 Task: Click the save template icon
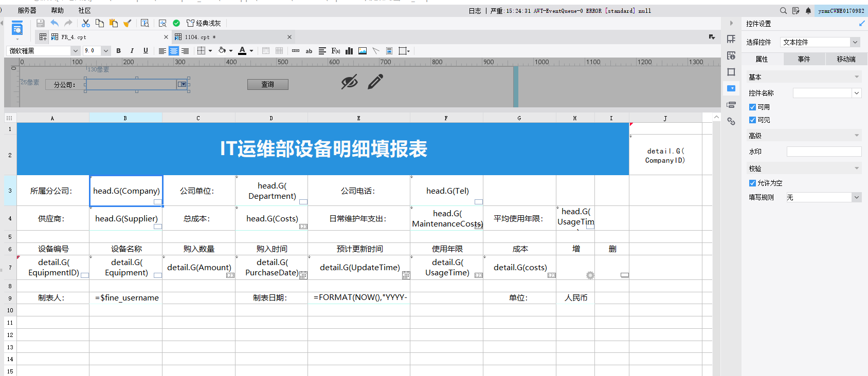pyautogui.click(x=40, y=23)
